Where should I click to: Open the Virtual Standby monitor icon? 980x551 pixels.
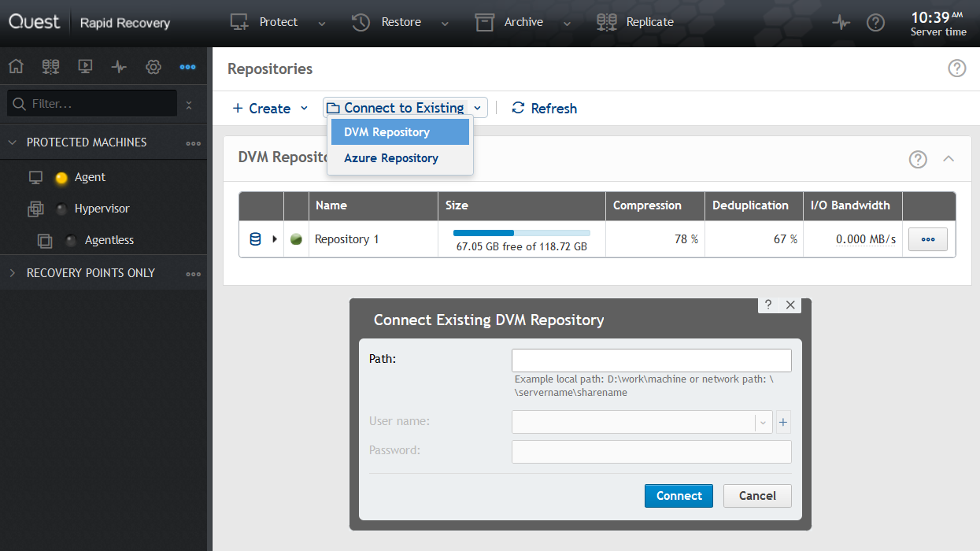click(x=85, y=66)
